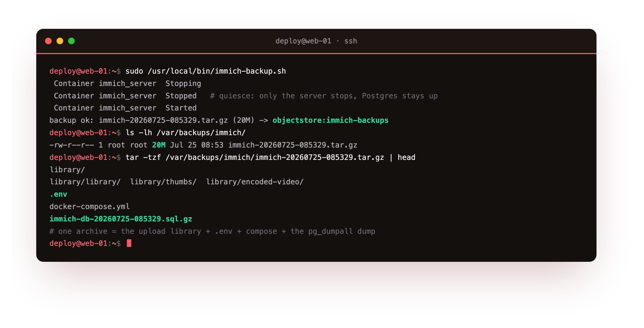This screenshot has height=328, width=644.
Task: Click the green 'objectstore:immich-backups' destination
Action: coord(330,120)
